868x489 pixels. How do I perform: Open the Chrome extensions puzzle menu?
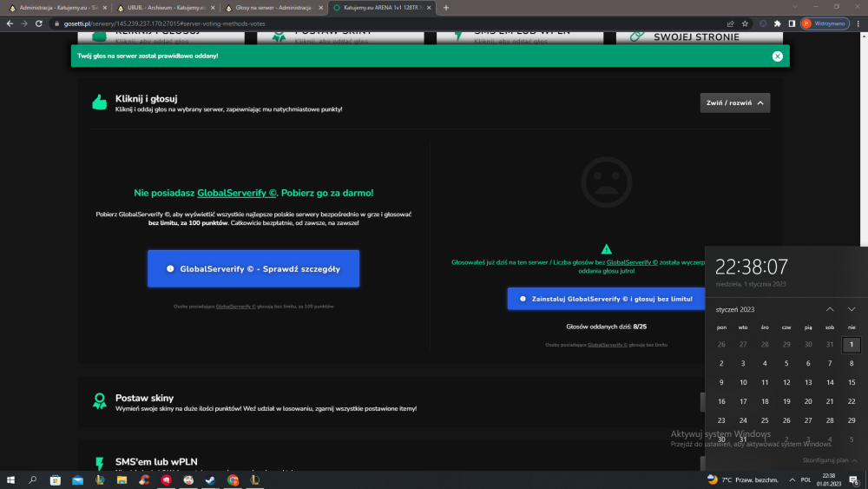(x=777, y=23)
